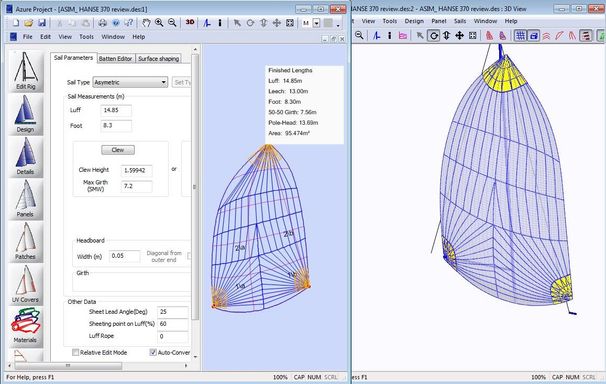Open the Sail Type dropdown showing Asymetric
Image resolution: width=606 pixels, height=384 pixels.
click(x=130, y=82)
